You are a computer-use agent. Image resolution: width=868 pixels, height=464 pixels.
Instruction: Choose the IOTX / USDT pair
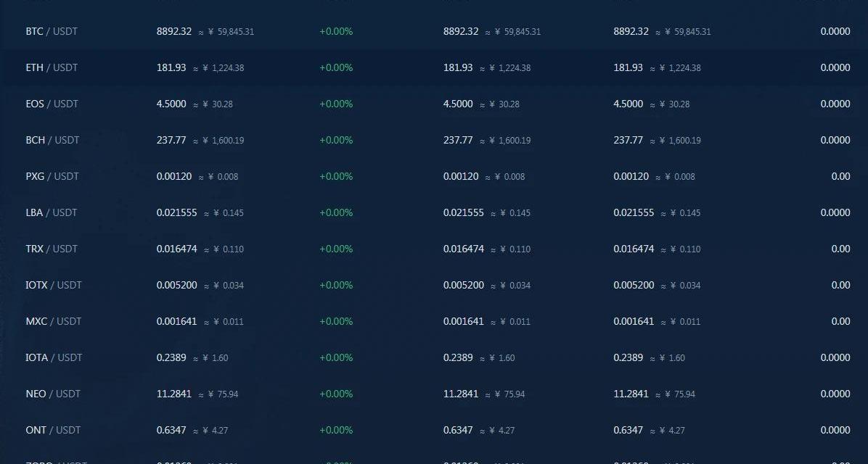[54, 286]
